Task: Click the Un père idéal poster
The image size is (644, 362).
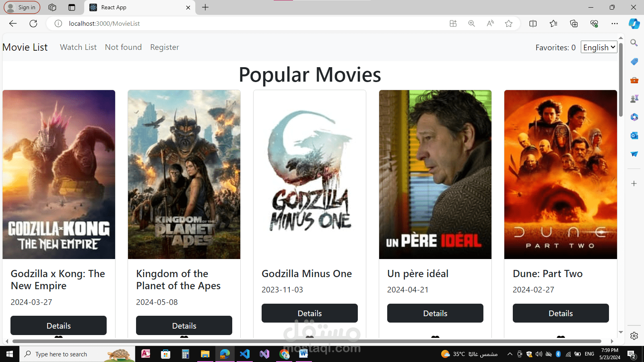Action: tap(435, 175)
